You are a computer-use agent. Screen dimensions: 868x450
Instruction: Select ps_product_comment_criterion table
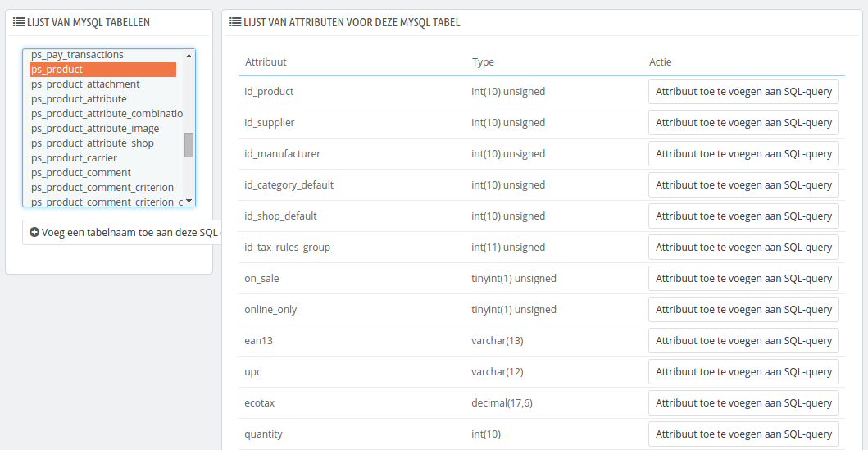[102, 187]
